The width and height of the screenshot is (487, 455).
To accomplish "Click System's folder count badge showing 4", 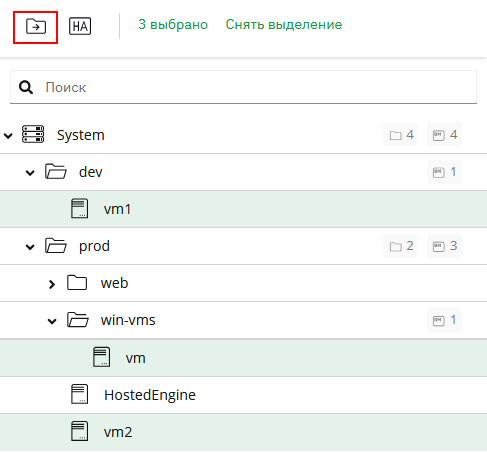I will (401, 135).
